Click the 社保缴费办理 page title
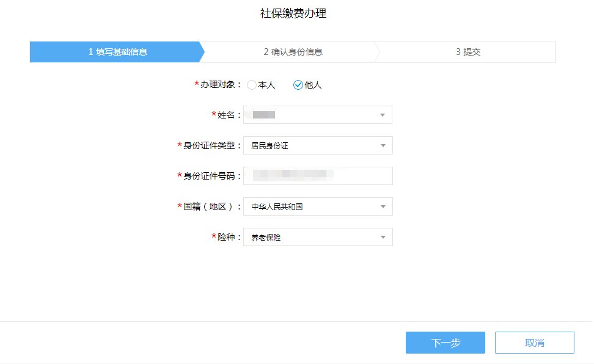Image resolution: width=594 pixels, height=364 pixels. (293, 13)
